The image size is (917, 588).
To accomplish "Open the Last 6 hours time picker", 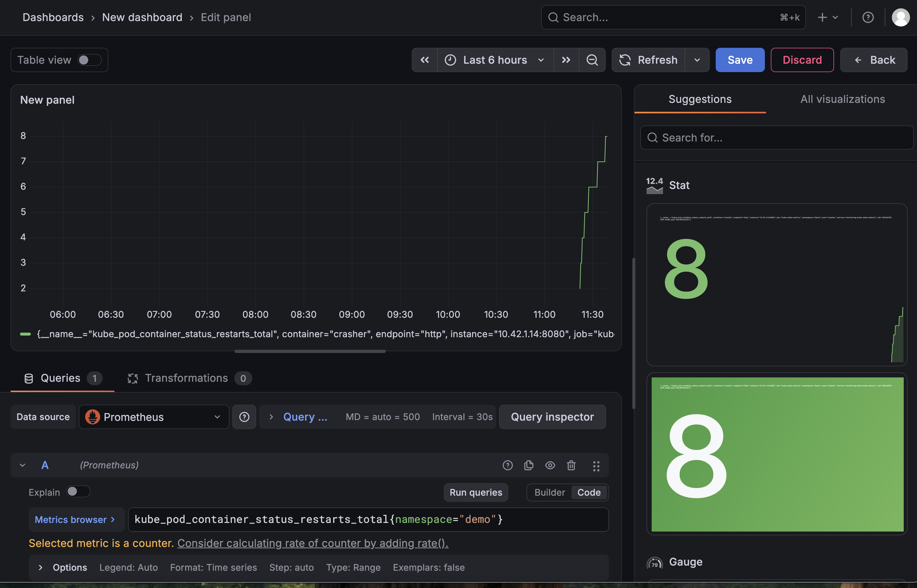I will [495, 60].
